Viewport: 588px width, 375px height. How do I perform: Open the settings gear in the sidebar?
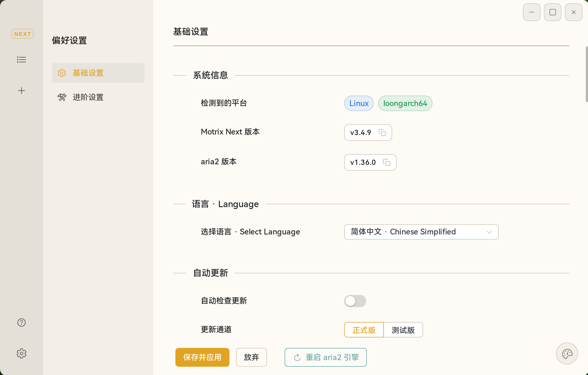pyautogui.click(x=22, y=353)
